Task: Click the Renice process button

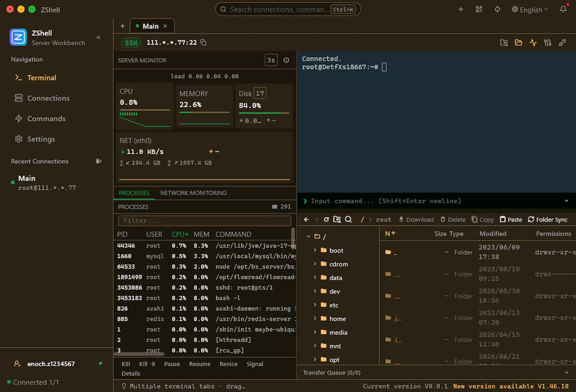Action: pyautogui.click(x=229, y=364)
